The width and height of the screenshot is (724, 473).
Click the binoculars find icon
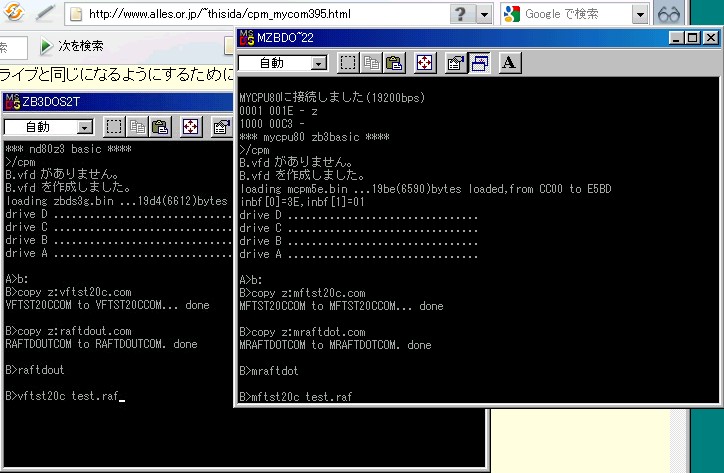(x=669, y=14)
